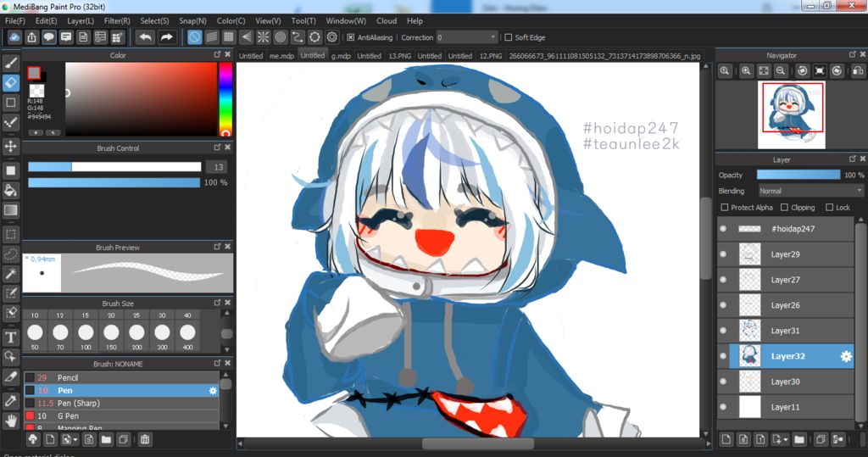Image resolution: width=868 pixels, height=457 pixels.
Task: Select the Brush tool in left toolbar
Action: pos(10,63)
